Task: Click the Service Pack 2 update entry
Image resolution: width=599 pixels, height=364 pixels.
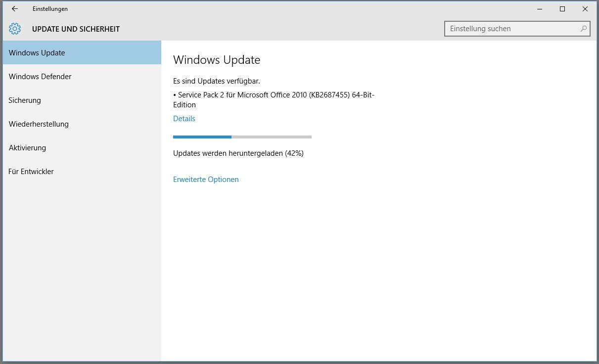Action: [x=274, y=99]
